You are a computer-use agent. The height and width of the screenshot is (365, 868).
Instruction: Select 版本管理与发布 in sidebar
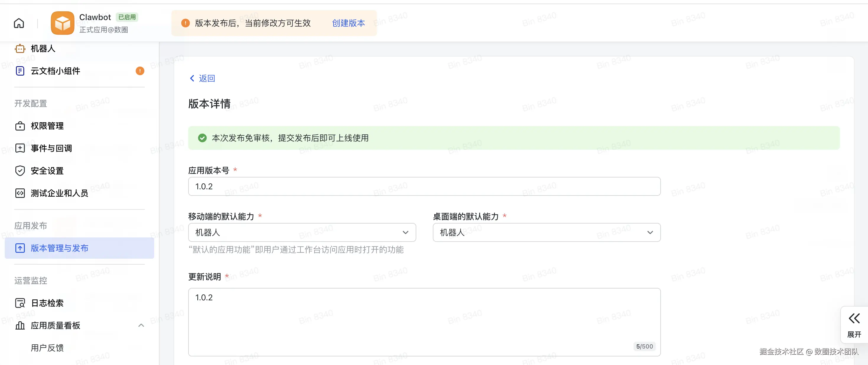pyautogui.click(x=59, y=248)
